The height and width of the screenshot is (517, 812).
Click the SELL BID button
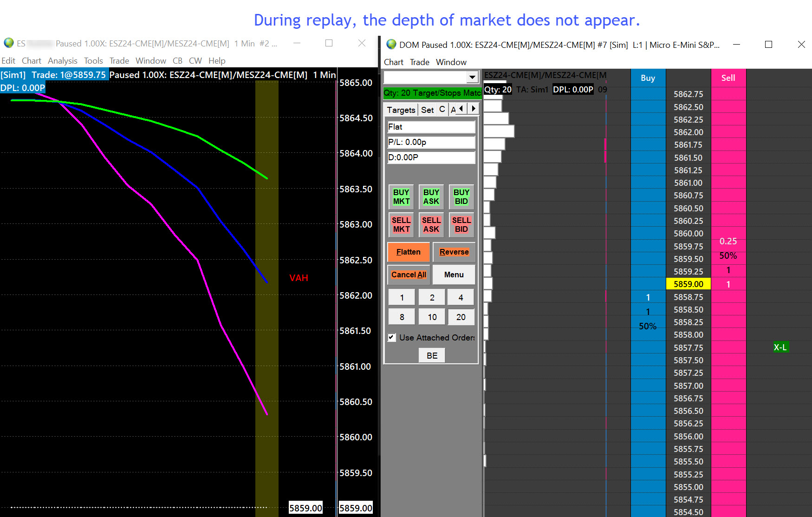coord(461,224)
